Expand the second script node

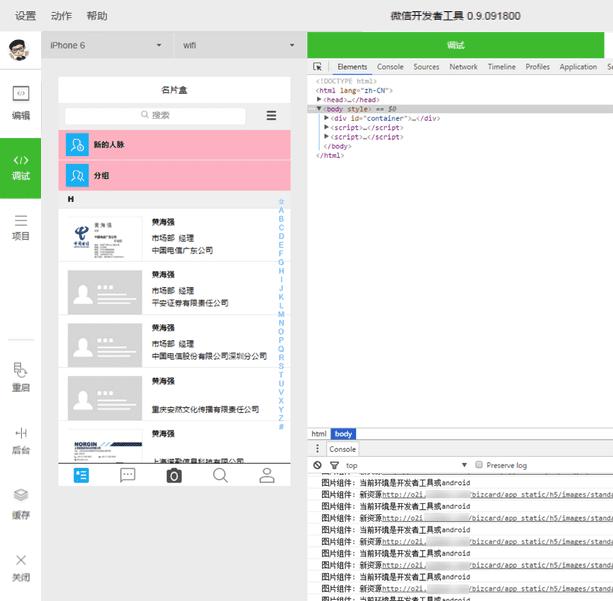point(326,136)
